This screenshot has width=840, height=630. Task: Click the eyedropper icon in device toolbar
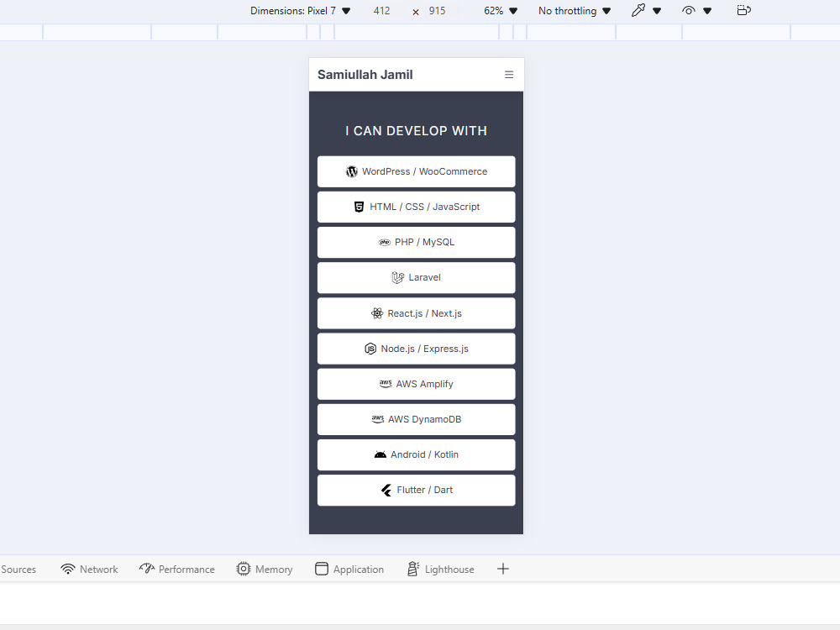(x=638, y=11)
